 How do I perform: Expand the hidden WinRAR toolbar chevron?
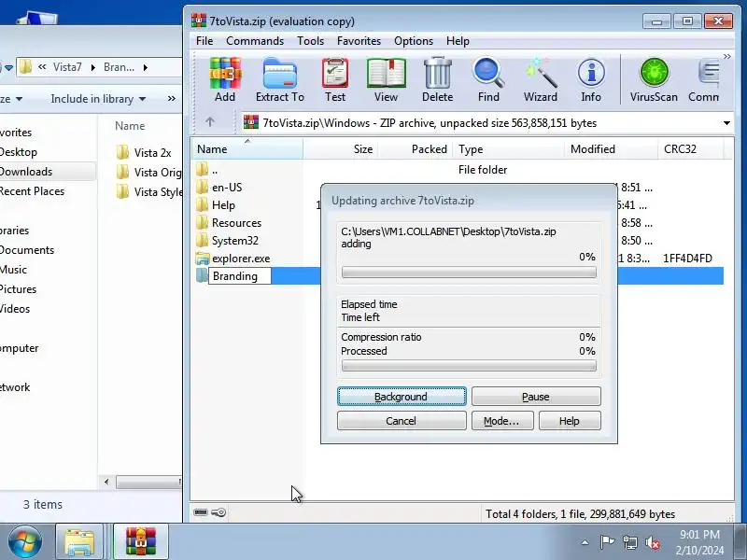point(726,56)
